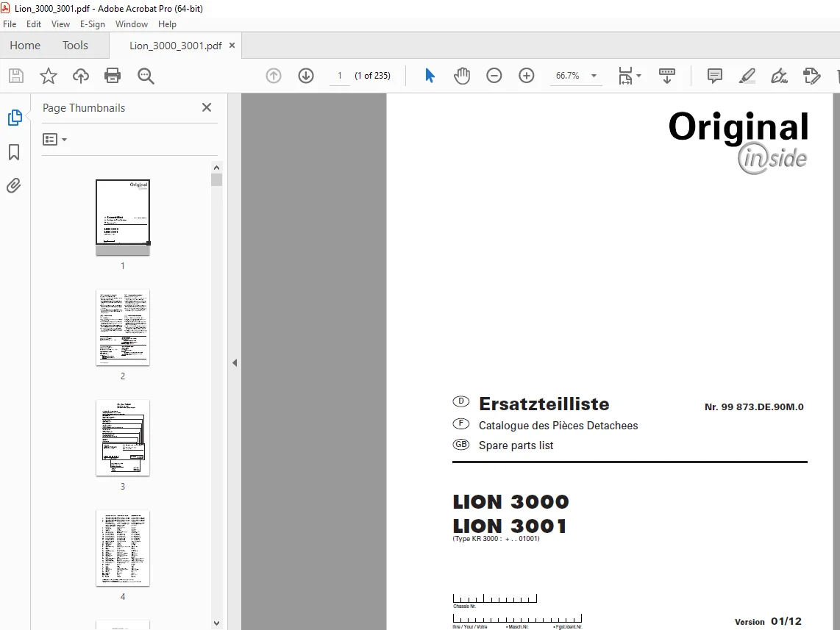
Task: Open the Attachments paperclip panel
Action: tap(14, 186)
